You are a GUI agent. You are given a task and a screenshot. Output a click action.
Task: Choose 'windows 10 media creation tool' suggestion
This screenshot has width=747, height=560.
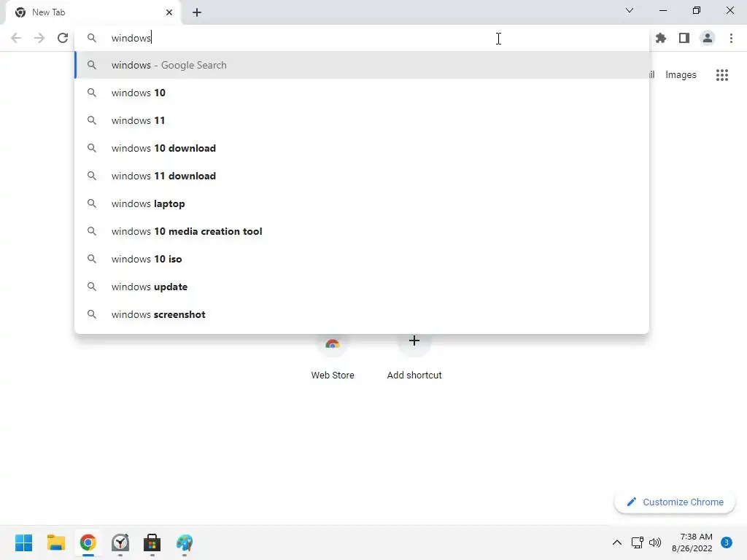pos(362,231)
